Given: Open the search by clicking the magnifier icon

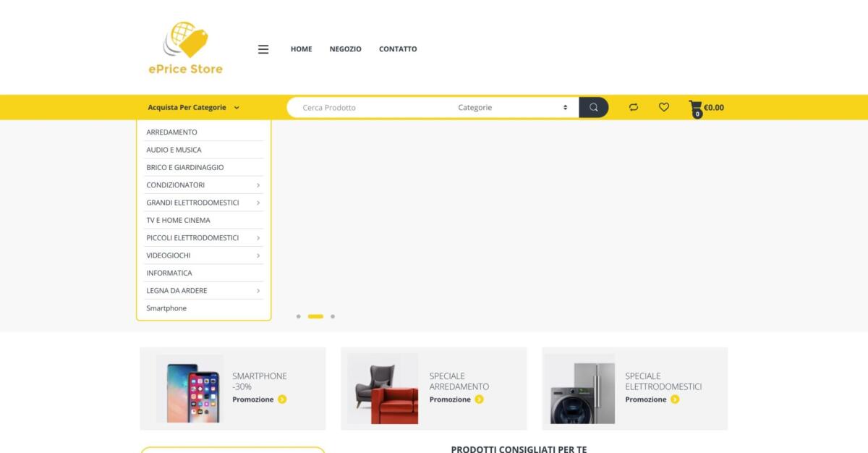Looking at the screenshot, I should (593, 106).
